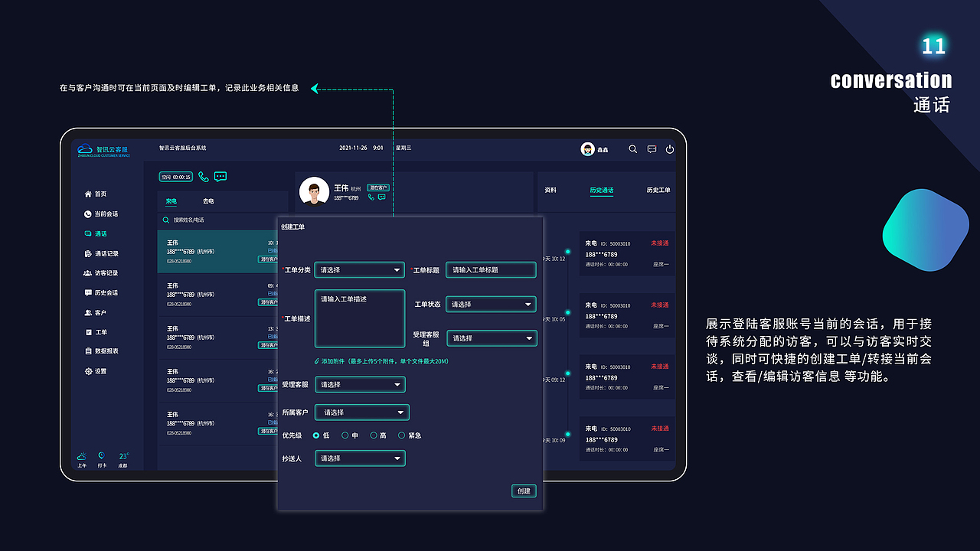The image size is (980, 551).
Task: Select 低 priority radio button
Action: point(316,435)
